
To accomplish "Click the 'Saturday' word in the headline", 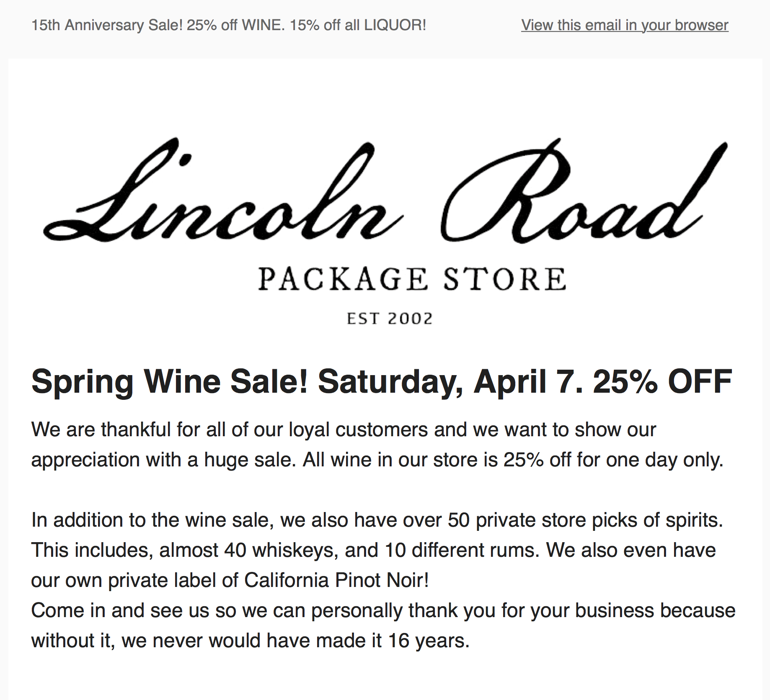I will click(390, 382).
